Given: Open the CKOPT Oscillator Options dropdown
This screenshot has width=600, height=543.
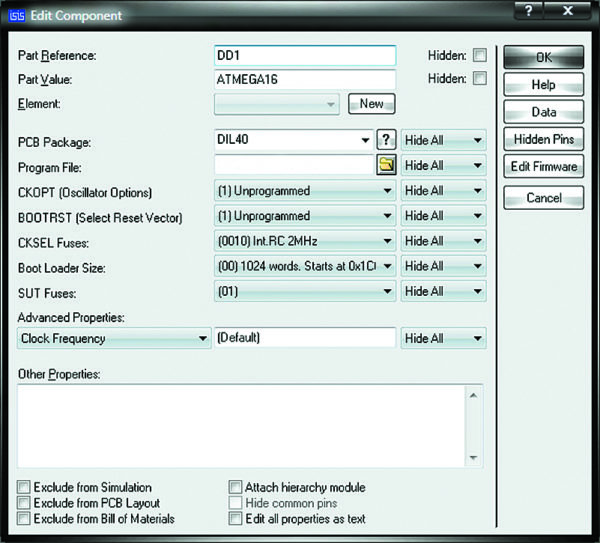Looking at the screenshot, I should tap(305, 191).
